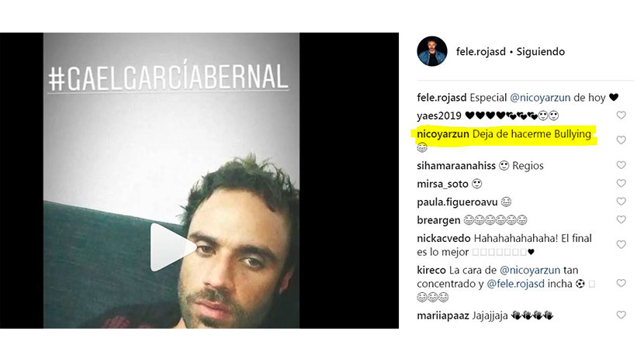
Task: Open nickacvedo's username in comments
Action: (444, 239)
